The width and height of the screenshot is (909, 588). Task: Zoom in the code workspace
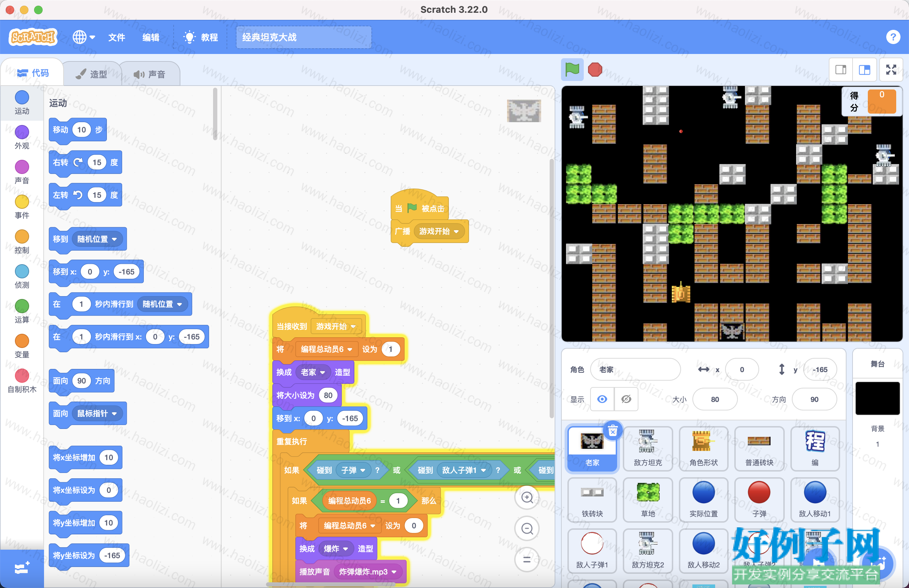527,497
